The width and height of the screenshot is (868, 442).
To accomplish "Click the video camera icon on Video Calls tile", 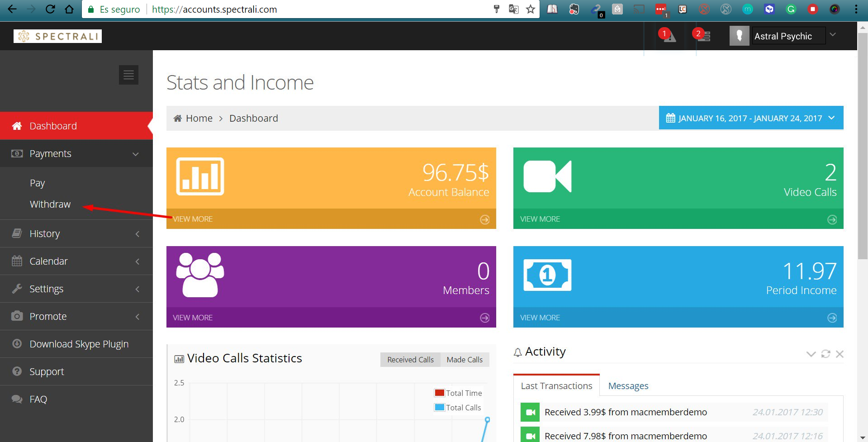I will pyautogui.click(x=547, y=176).
